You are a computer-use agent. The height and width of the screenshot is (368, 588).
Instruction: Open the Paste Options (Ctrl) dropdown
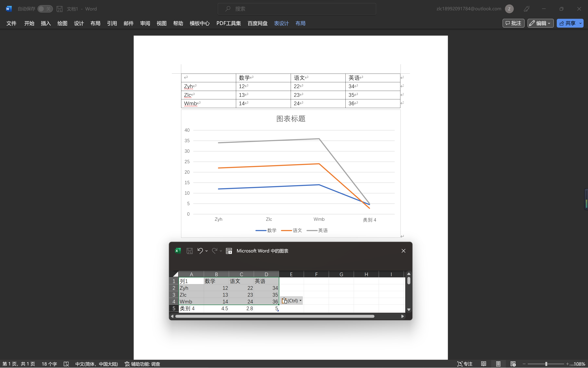tap(291, 301)
